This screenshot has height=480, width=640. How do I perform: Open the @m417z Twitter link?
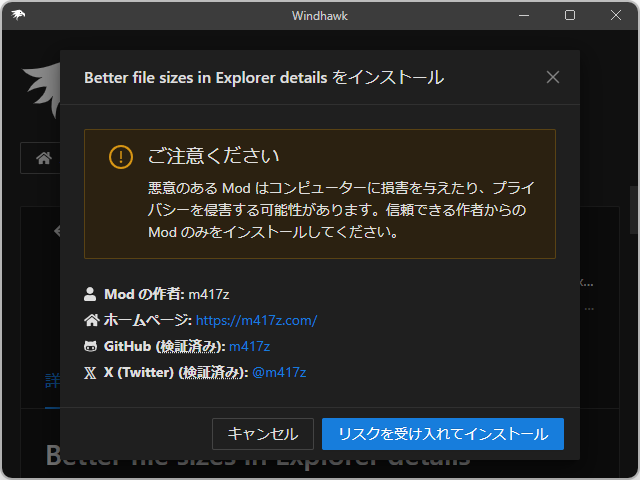[279, 372]
